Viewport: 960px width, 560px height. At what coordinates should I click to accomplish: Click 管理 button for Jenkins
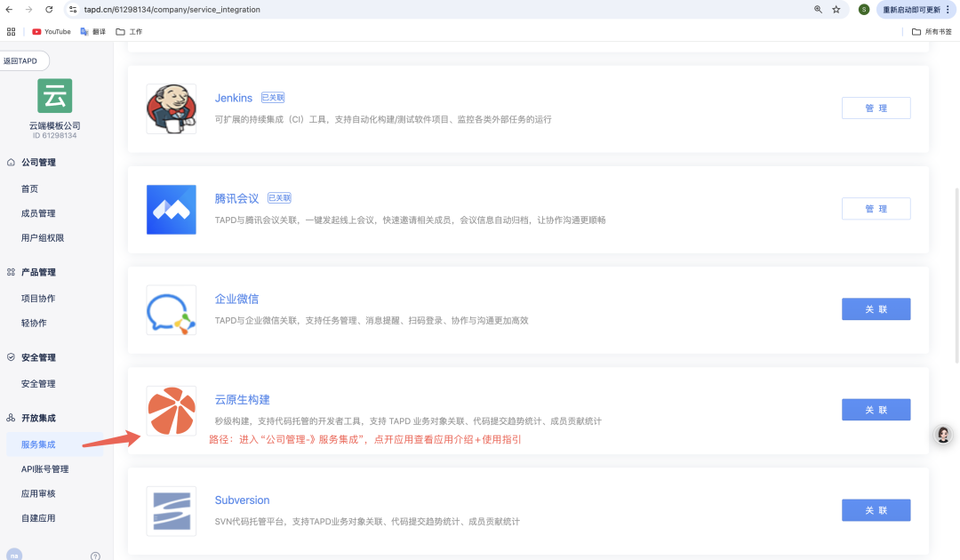click(876, 108)
